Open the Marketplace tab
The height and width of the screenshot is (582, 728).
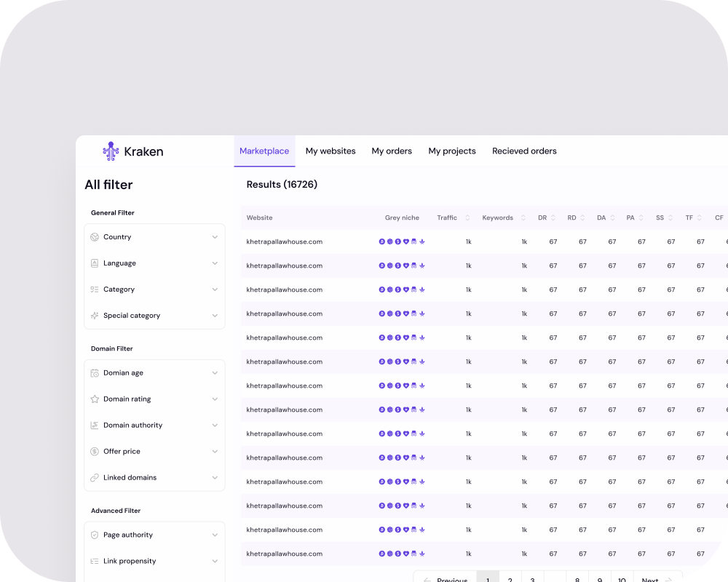click(264, 151)
